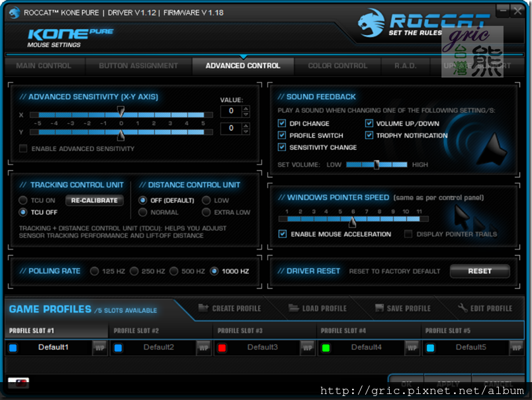Image resolution: width=532 pixels, height=400 pixels.
Task: Select the Default5 cyan color swatch
Action: click(430, 348)
